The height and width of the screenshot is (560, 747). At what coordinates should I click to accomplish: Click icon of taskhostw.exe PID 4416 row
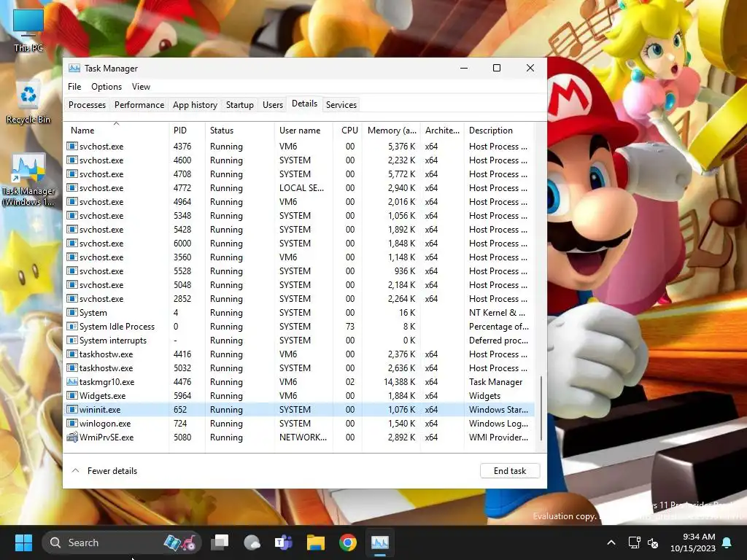tap(72, 354)
